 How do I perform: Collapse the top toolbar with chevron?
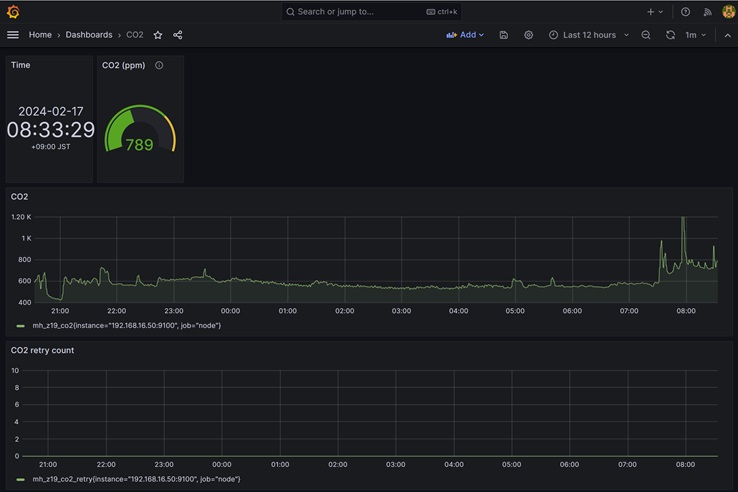coord(727,35)
